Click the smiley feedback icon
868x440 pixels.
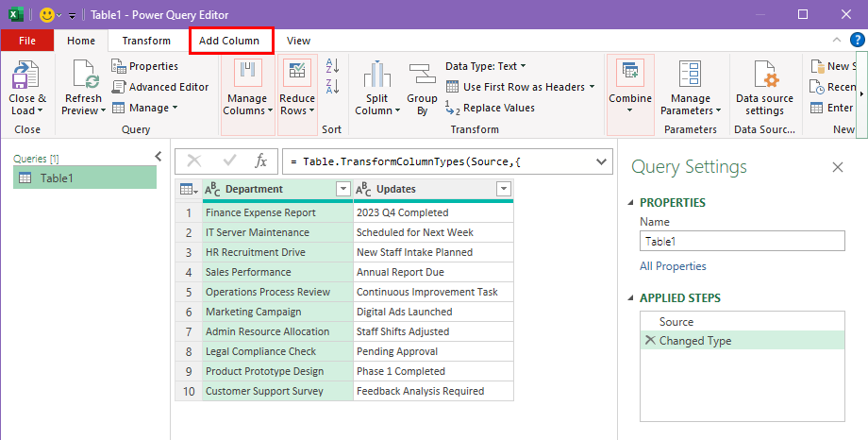[47, 15]
